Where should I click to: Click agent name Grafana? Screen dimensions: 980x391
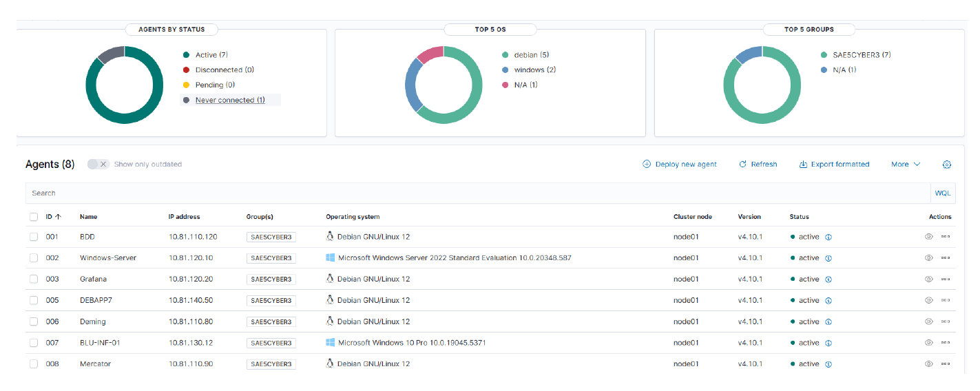(93, 279)
